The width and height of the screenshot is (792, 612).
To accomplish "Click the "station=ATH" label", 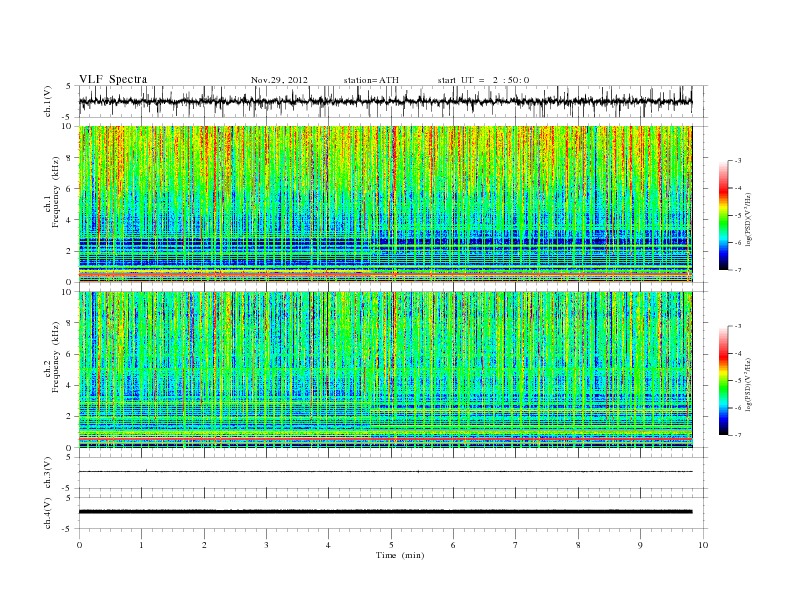I will 371,80.
